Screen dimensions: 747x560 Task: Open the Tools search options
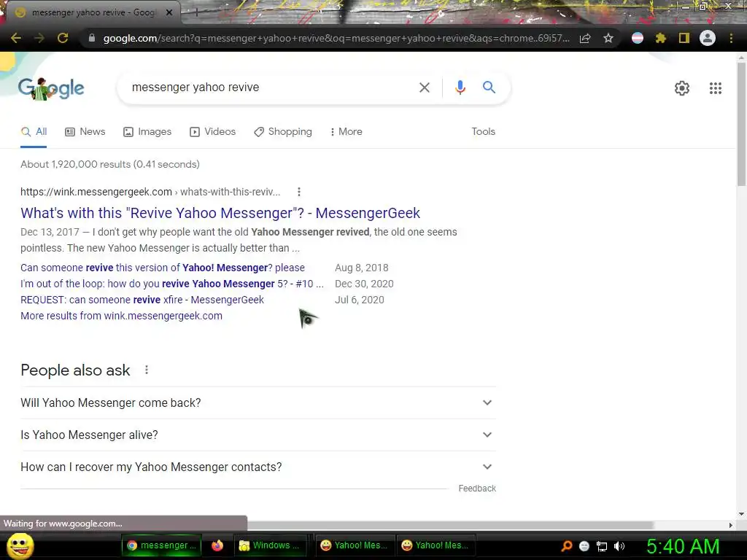pos(483,131)
